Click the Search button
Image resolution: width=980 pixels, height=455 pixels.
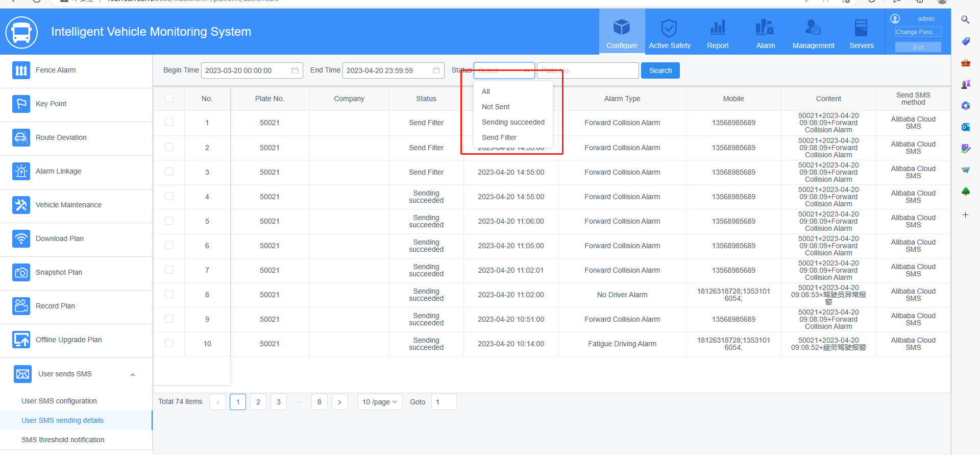pyautogui.click(x=660, y=70)
